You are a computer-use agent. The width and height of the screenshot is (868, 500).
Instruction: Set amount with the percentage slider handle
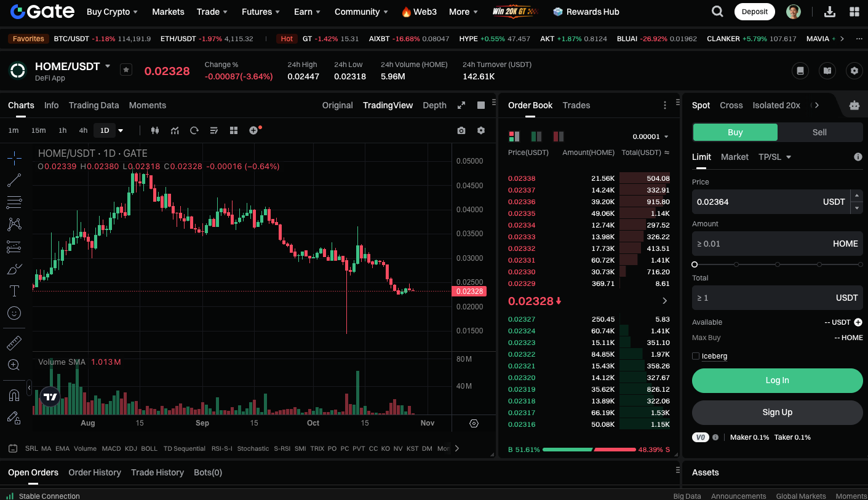click(x=695, y=264)
